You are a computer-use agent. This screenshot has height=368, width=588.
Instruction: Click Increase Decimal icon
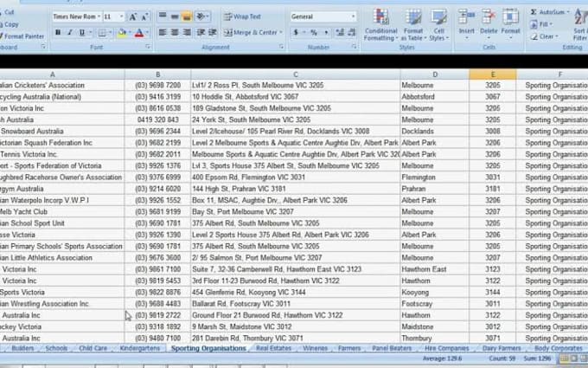pyautogui.click(x=340, y=33)
